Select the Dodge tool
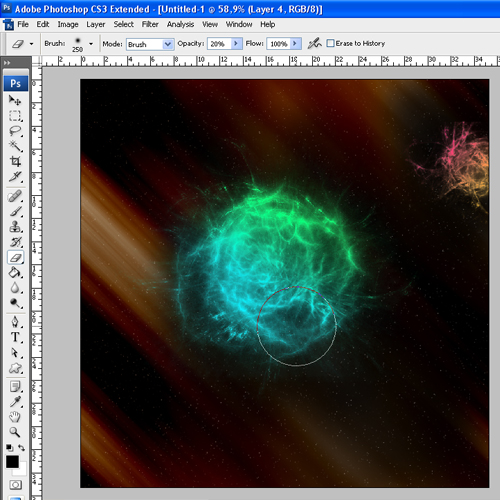Screen dimensions: 500x500 point(15,303)
